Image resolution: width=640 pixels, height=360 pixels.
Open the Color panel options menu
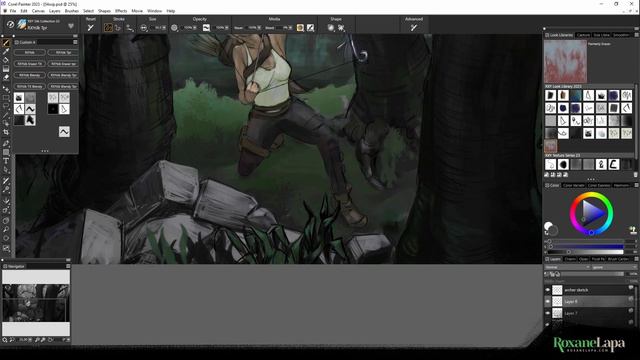click(636, 185)
